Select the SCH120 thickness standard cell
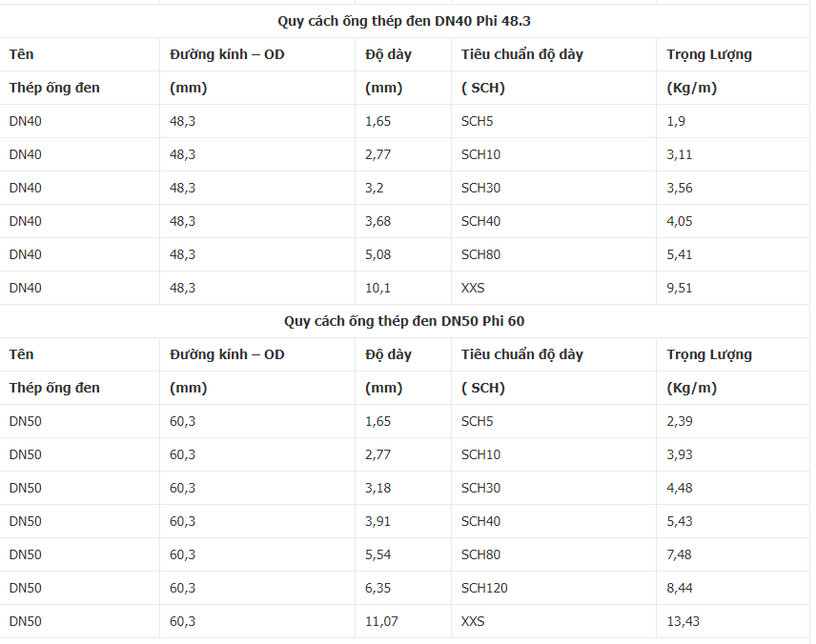 click(x=484, y=588)
